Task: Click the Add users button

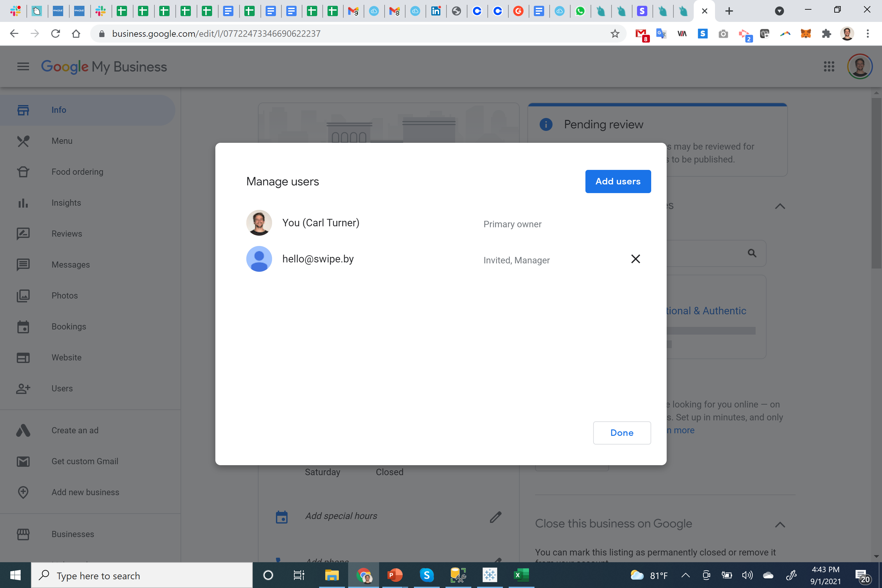Action: click(618, 181)
